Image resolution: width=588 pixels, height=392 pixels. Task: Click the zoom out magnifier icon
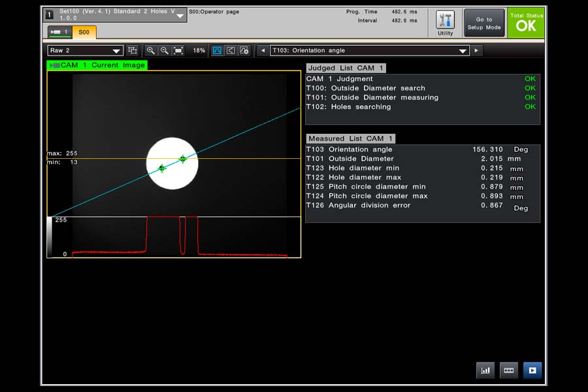tap(164, 50)
